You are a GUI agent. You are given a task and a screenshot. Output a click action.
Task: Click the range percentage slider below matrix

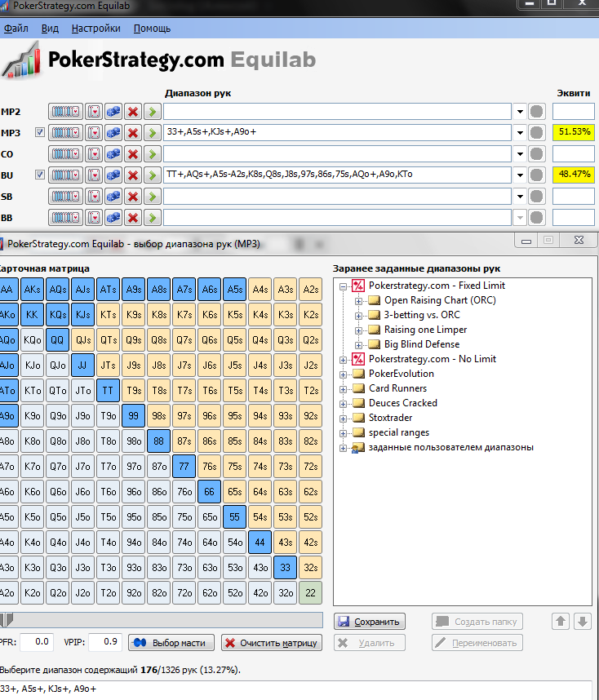162,620
